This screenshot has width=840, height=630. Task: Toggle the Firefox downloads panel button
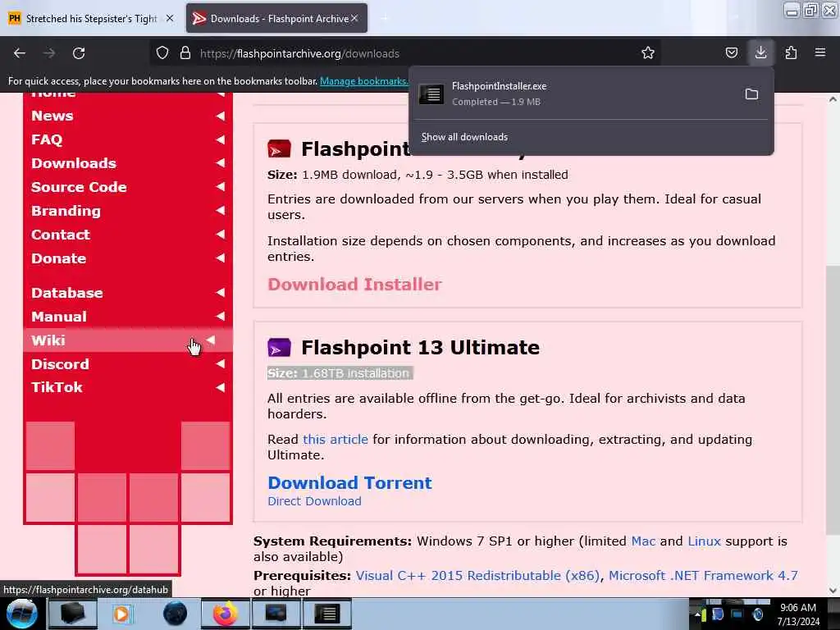pos(760,52)
